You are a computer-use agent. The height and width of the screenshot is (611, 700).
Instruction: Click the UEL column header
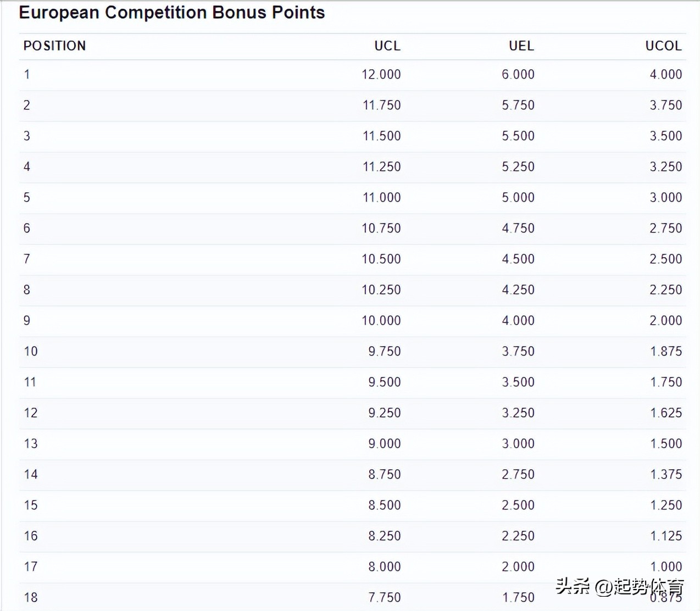521,46
